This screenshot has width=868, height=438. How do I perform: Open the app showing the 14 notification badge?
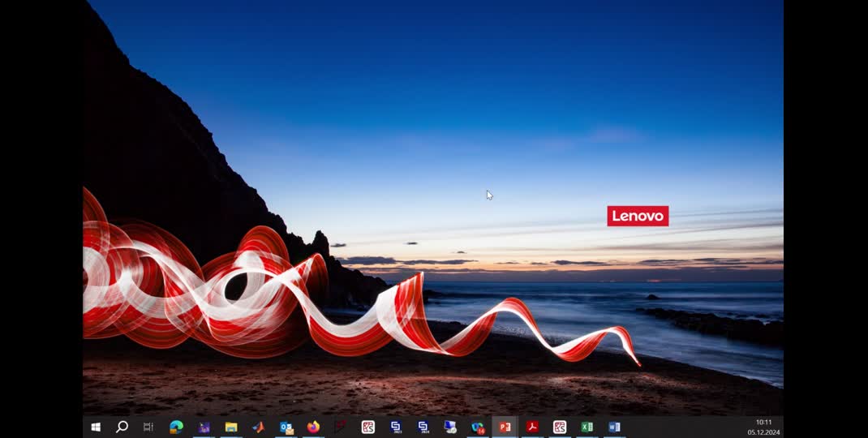point(478,427)
